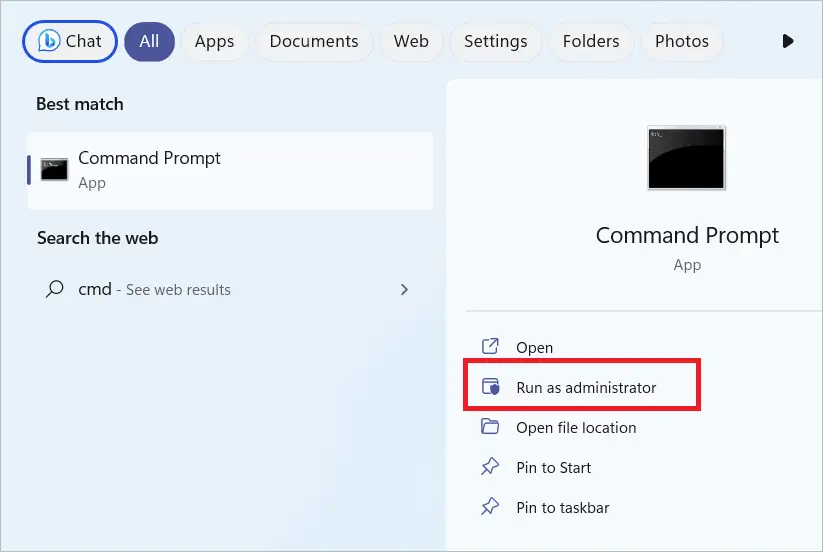Choose Pin to Start
823x552 pixels.
click(553, 468)
